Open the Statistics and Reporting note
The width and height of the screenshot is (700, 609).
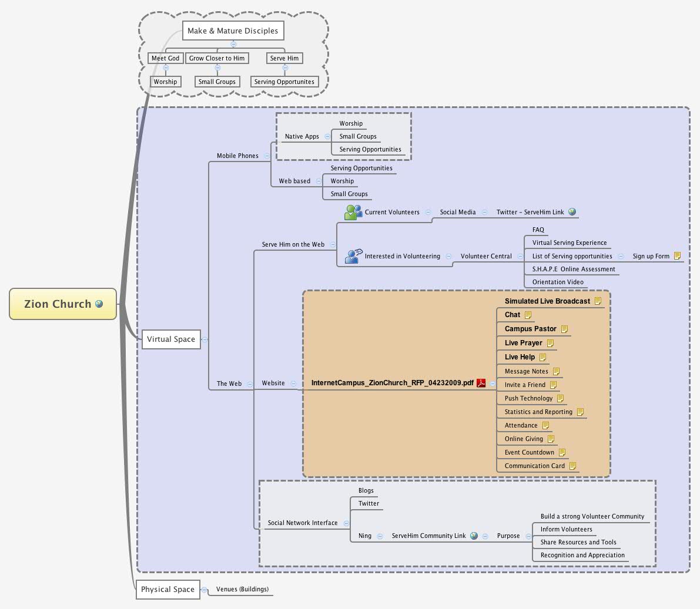tap(580, 412)
